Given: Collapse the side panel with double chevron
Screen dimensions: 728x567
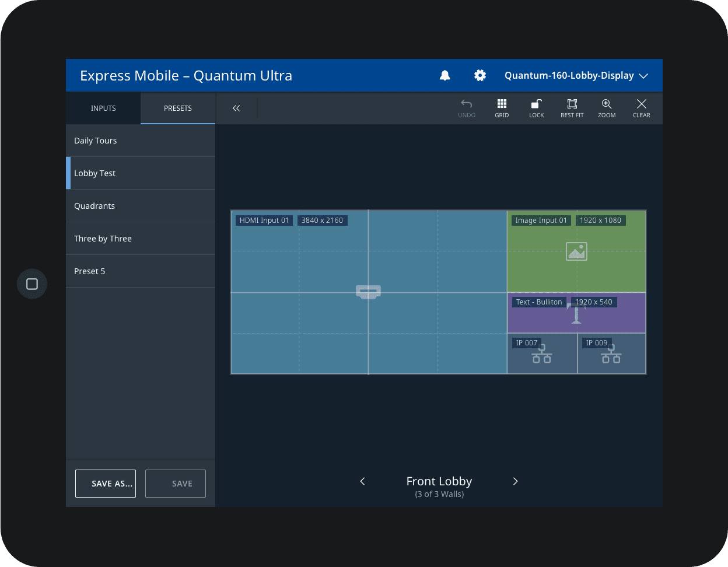Looking at the screenshot, I should [236, 108].
